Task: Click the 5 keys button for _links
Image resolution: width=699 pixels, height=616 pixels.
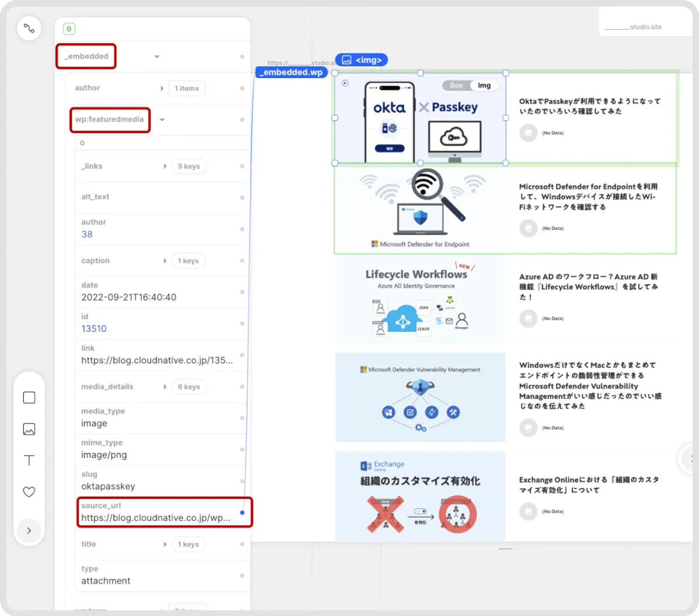Action: (x=189, y=167)
